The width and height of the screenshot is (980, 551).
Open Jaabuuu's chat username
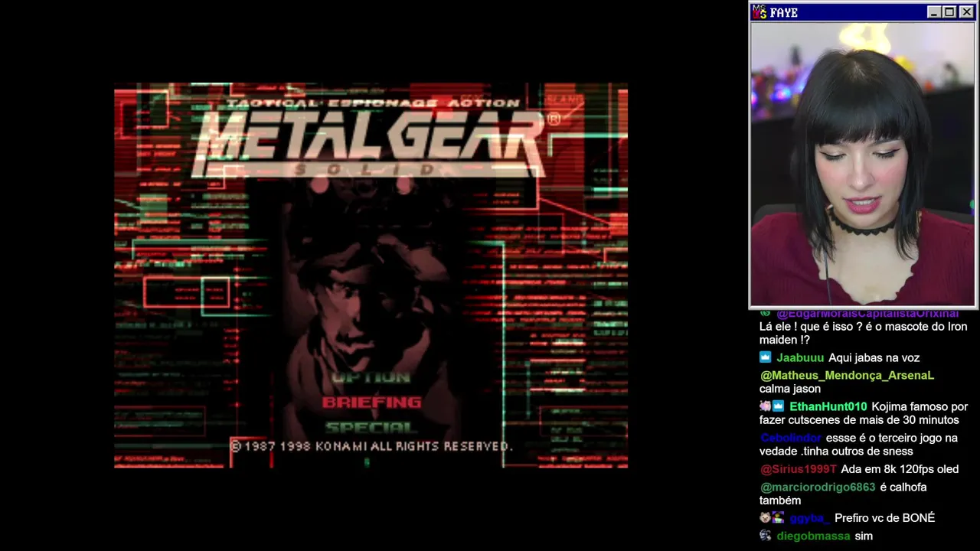pyautogui.click(x=800, y=357)
